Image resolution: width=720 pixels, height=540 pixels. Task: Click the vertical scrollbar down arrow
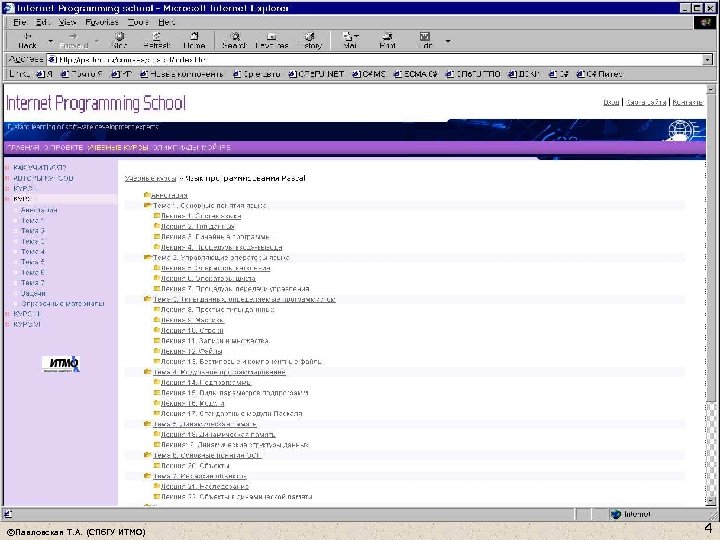[x=710, y=501]
